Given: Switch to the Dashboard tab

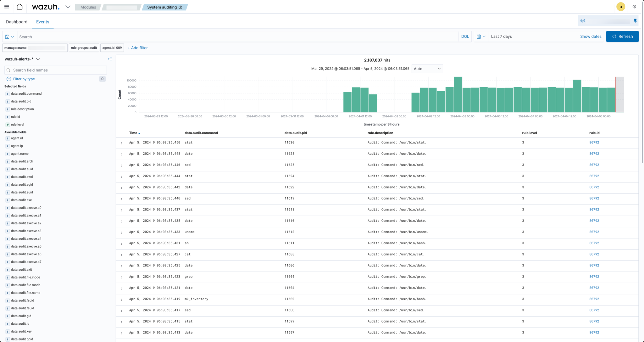Looking at the screenshot, I should [17, 22].
